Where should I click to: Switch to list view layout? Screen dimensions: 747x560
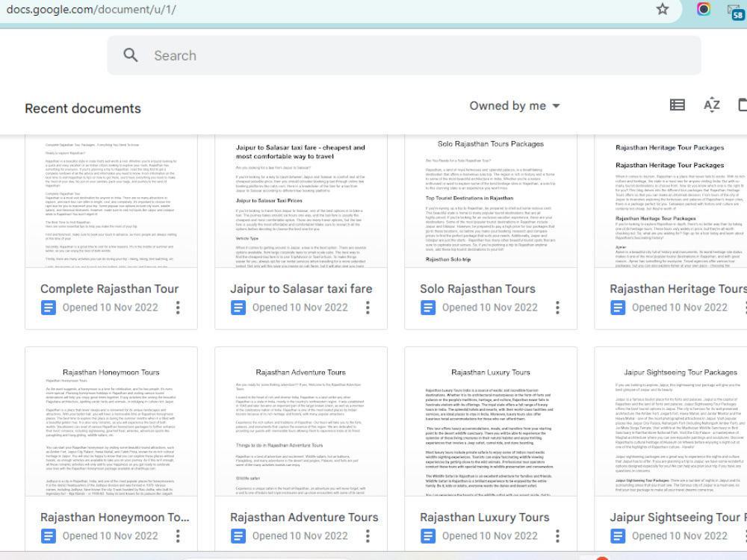(x=677, y=105)
